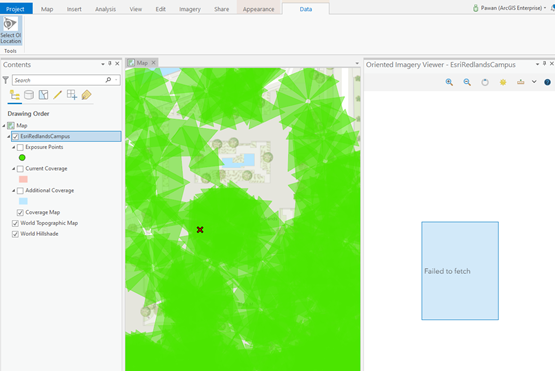Open the Map ribbon tab

coord(47,9)
